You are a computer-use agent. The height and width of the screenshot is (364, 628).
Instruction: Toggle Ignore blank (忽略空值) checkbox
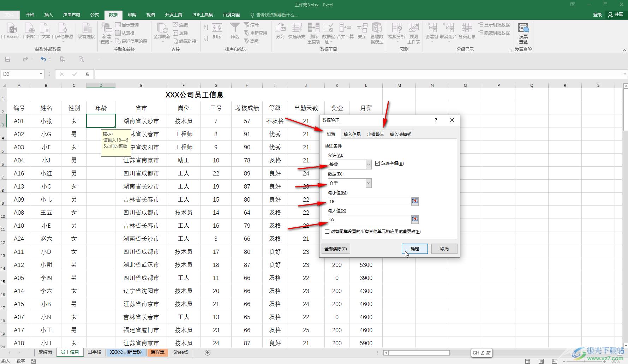pos(377,163)
